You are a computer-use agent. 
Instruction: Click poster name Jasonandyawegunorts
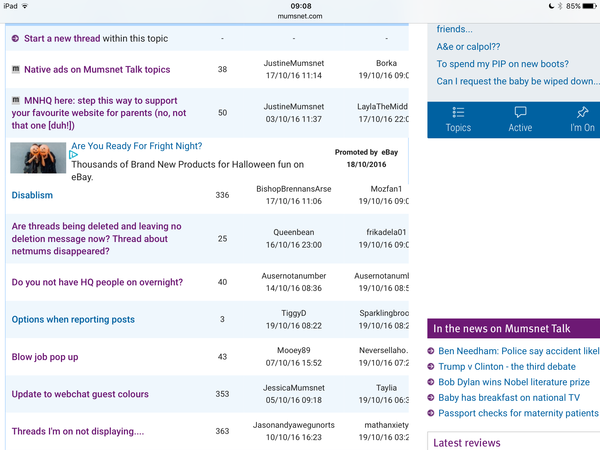(x=293, y=425)
